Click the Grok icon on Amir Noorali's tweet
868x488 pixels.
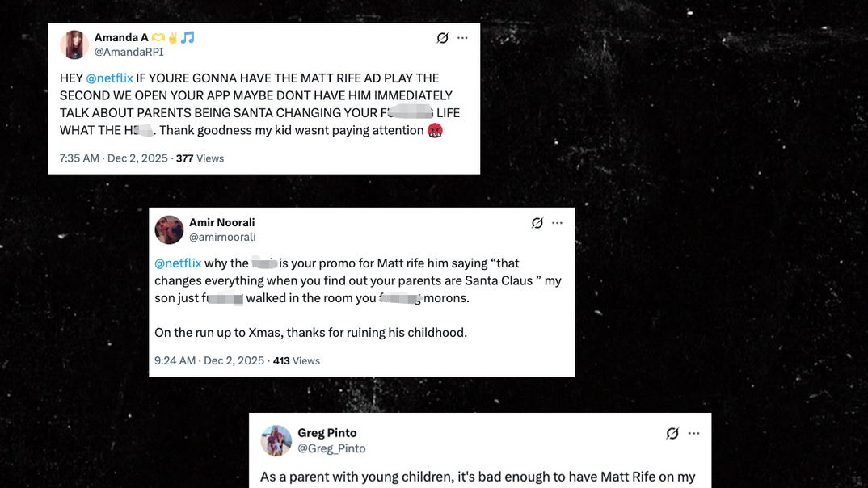[537, 223]
